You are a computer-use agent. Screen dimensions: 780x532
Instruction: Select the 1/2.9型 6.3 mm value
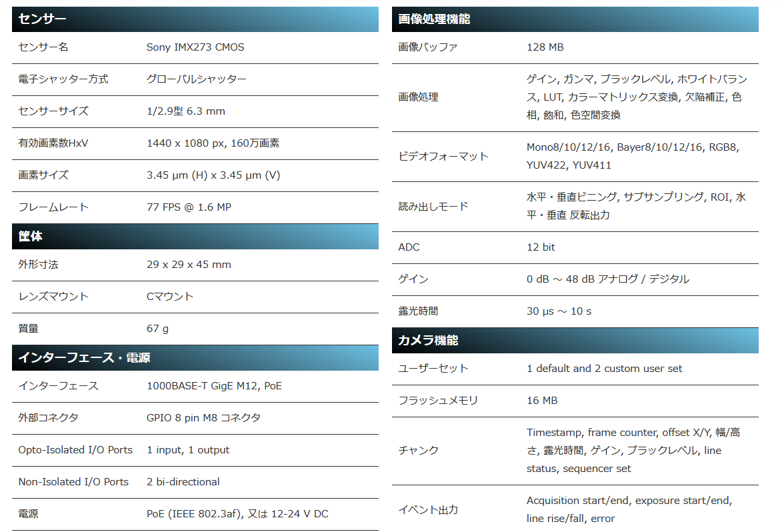pyautogui.click(x=185, y=111)
